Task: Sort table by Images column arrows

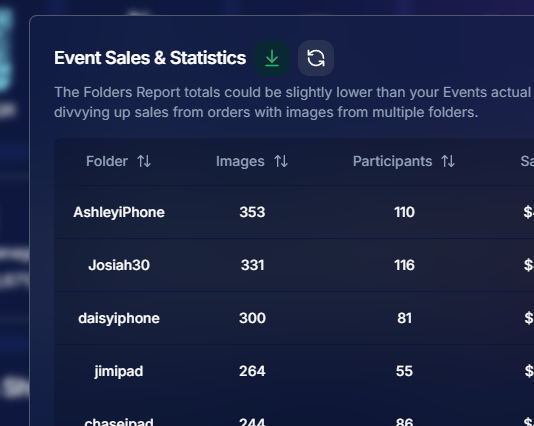Action: [281, 161]
